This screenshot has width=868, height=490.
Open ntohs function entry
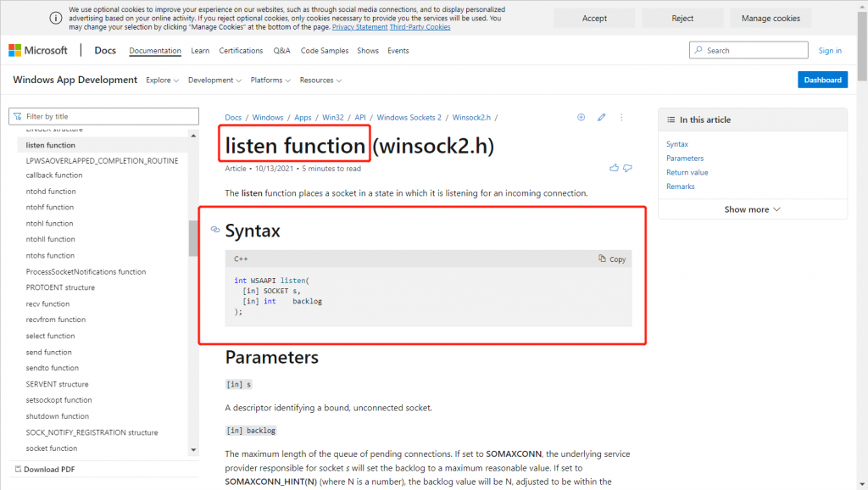click(x=50, y=255)
